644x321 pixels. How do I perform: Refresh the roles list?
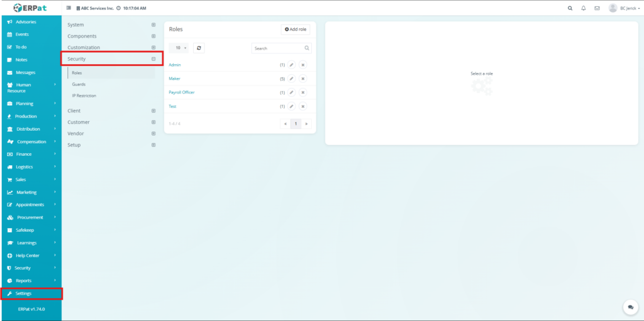point(199,48)
